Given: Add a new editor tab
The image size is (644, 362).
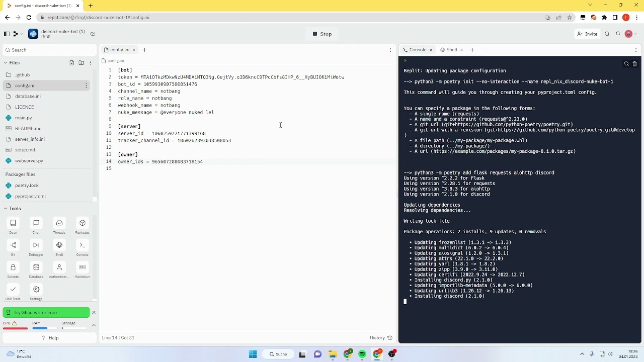Looking at the screenshot, I should tap(144, 50).
